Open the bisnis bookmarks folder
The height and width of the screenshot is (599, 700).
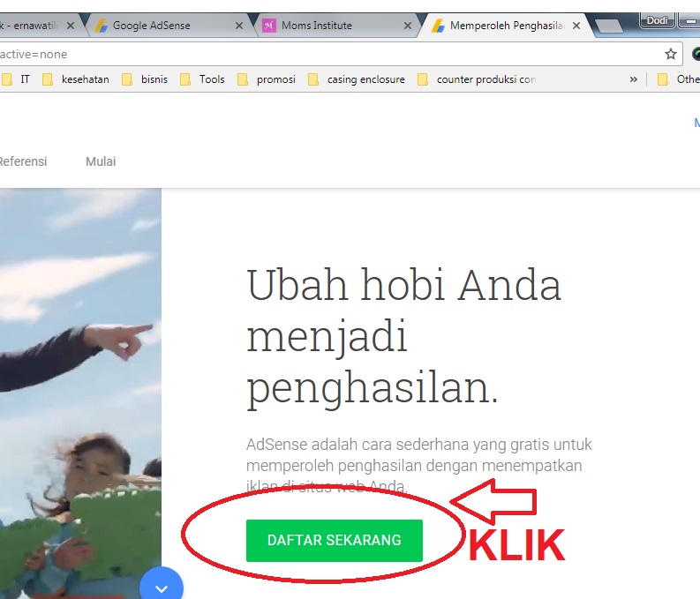point(145,79)
